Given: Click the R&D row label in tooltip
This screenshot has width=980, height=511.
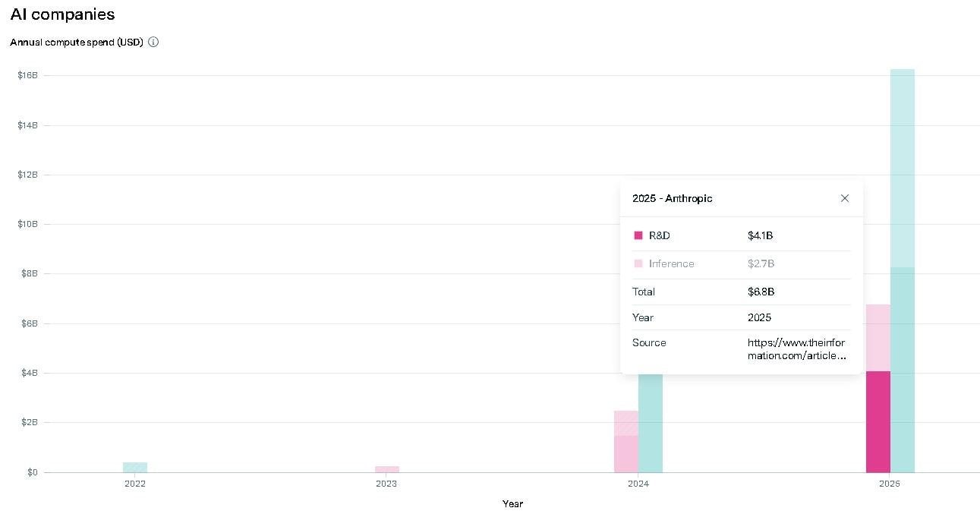Looking at the screenshot, I should click(659, 235).
